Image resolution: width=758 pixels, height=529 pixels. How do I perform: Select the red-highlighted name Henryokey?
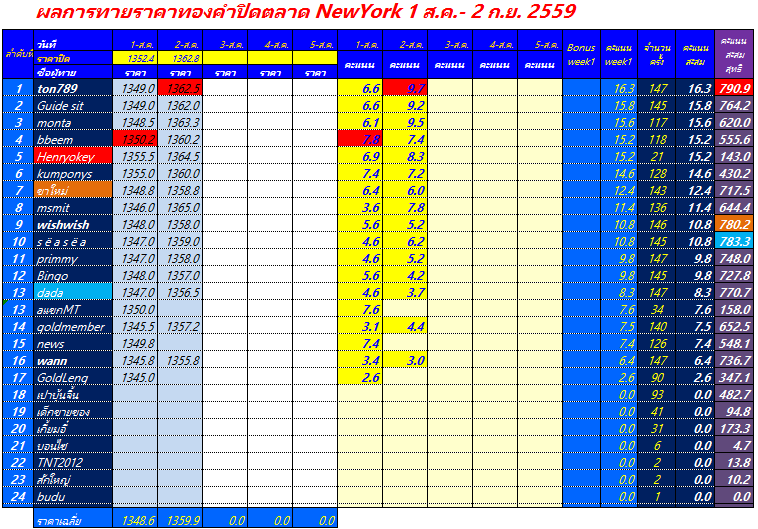click(73, 156)
